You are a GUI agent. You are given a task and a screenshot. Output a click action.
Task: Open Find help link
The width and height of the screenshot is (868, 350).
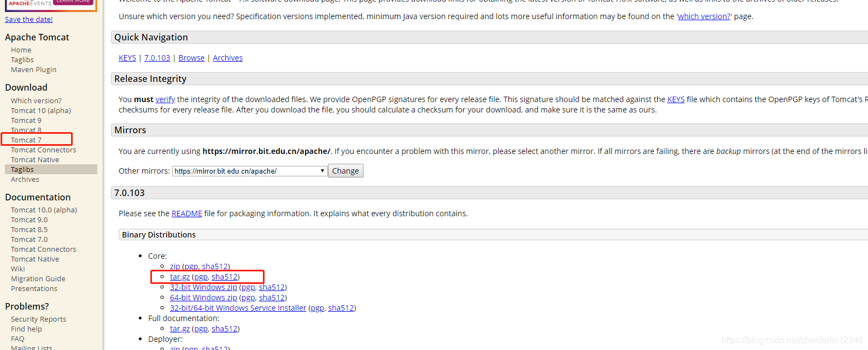(26, 329)
